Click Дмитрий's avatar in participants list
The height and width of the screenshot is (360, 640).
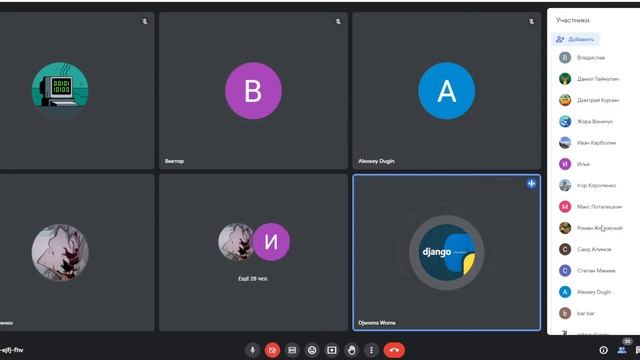click(x=565, y=100)
